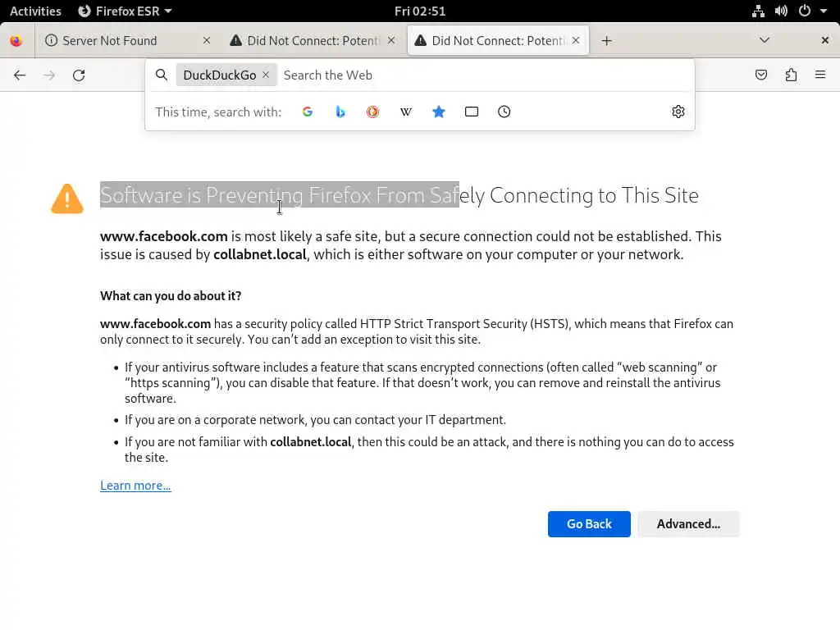Image resolution: width=840 pixels, height=630 pixels.
Task: Select the active Did Not Connect tab
Action: pos(498,41)
